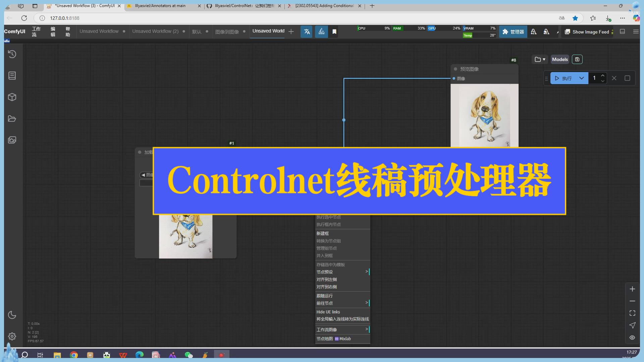Viewport: 644px width, 362px height.
Task: Click fit view icon on canvas controls
Action: 632,313
